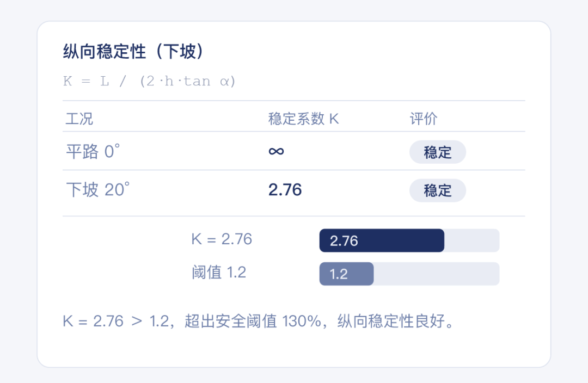
Task: Click the K = 2.76 bar label
Action: [x=222, y=239]
